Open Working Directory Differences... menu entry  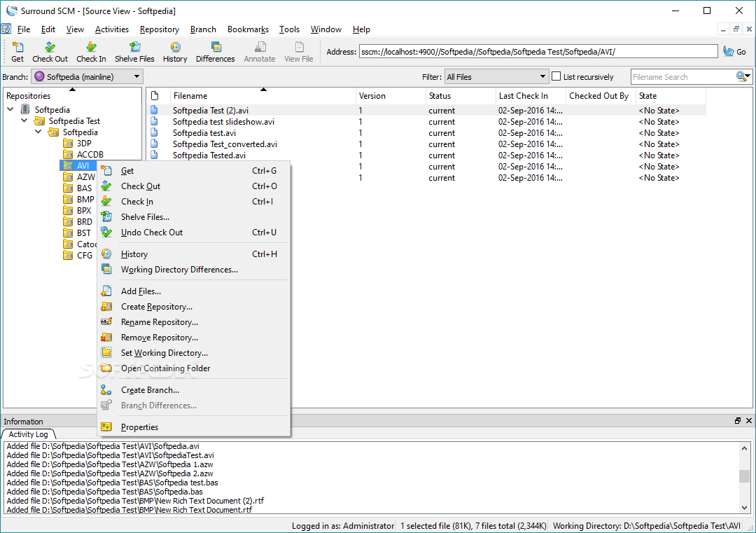(x=194, y=270)
